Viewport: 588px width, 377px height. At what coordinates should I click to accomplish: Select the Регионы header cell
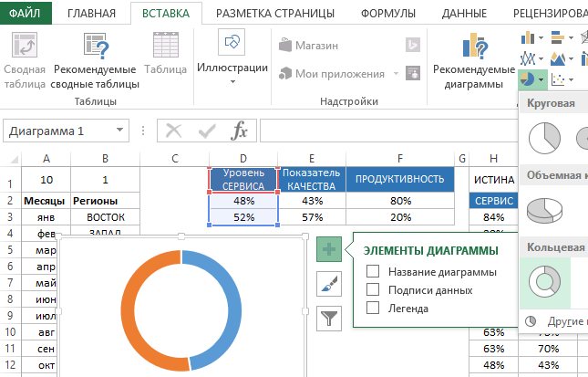point(106,201)
